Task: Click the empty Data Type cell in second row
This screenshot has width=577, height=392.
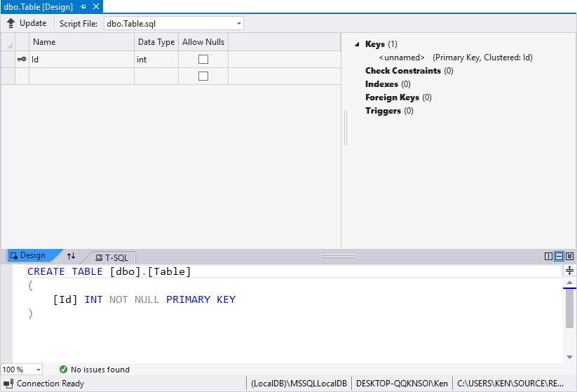Action: click(x=156, y=76)
